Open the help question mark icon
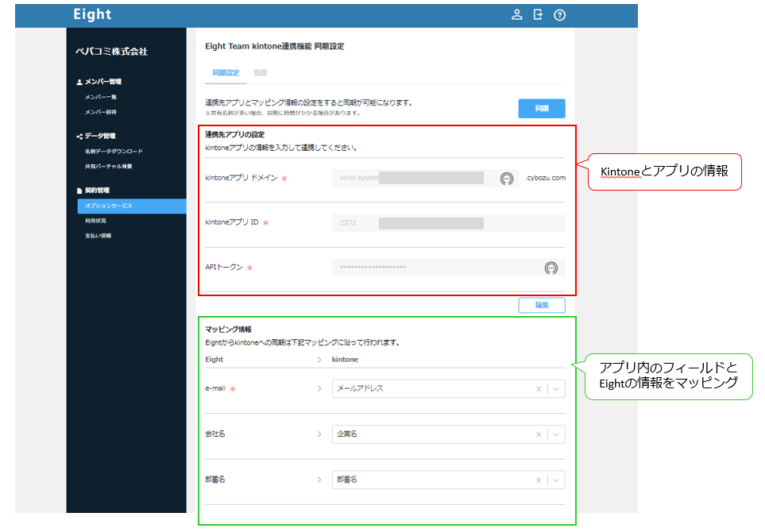This screenshot has width=765, height=532. pyautogui.click(x=559, y=15)
